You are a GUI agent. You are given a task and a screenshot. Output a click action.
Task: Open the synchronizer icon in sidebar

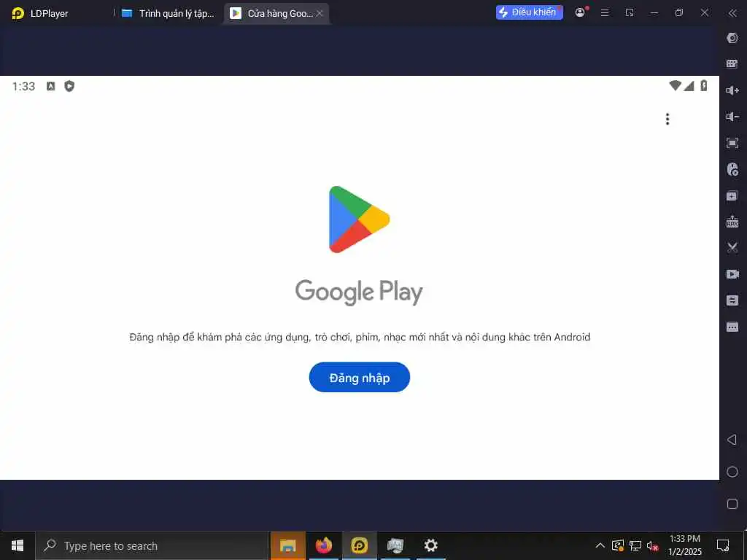732,300
